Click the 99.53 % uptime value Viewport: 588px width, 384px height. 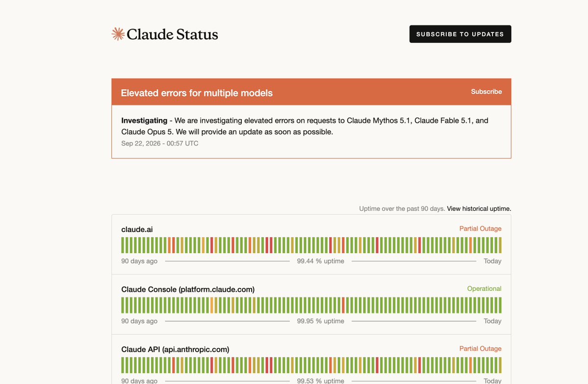point(320,381)
